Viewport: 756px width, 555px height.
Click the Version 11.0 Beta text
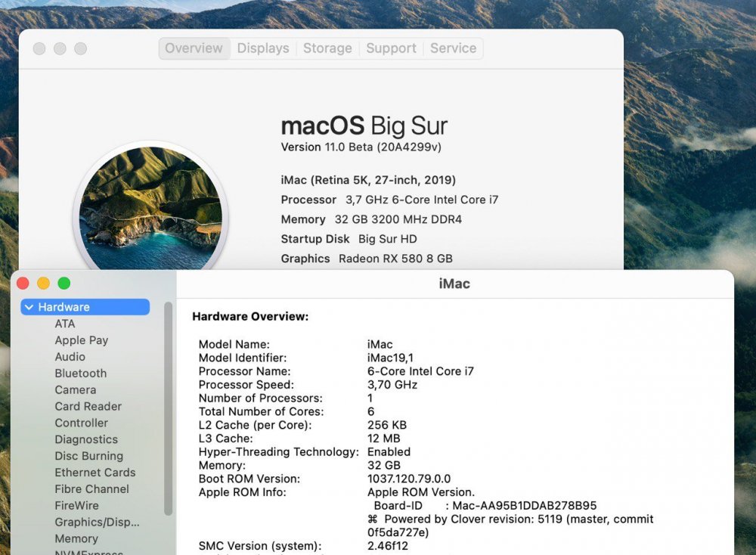tap(361, 147)
